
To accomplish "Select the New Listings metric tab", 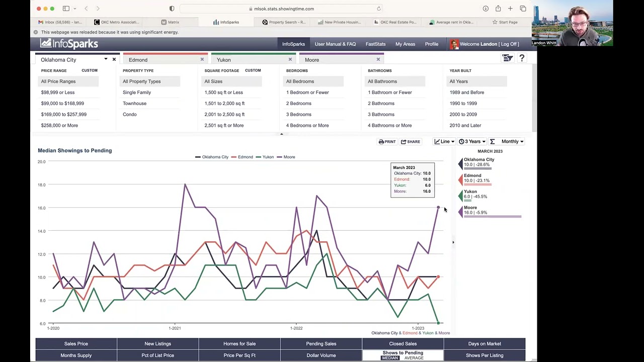I will click(x=157, y=344).
